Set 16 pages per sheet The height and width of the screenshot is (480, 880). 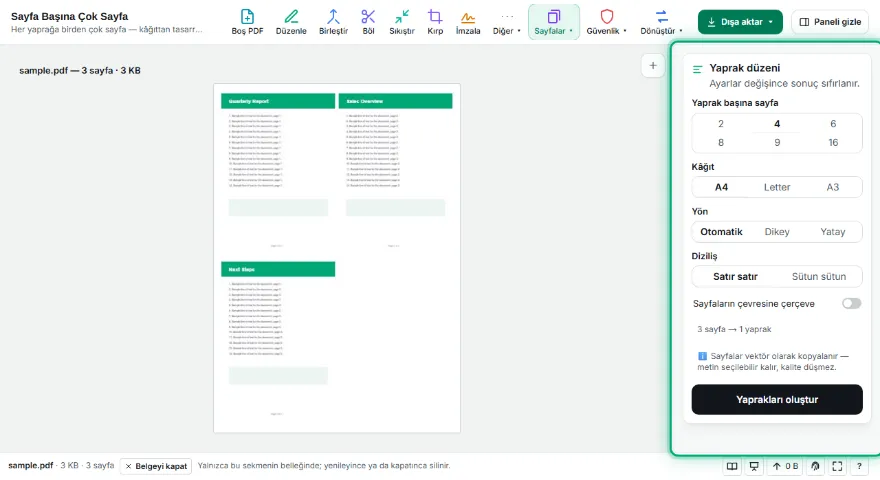click(x=833, y=143)
